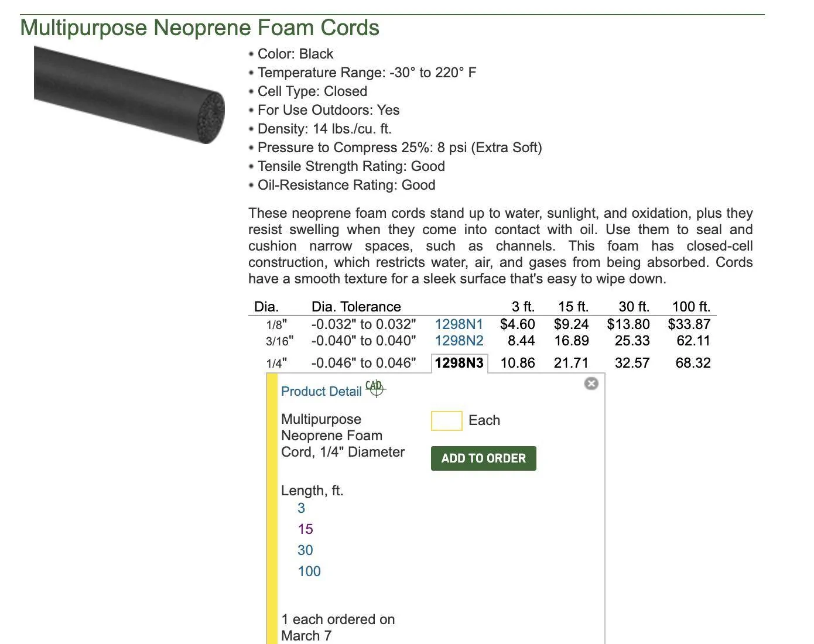Screen dimensions: 814x644
Task: Choose length 100 ft. option
Action: point(309,571)
